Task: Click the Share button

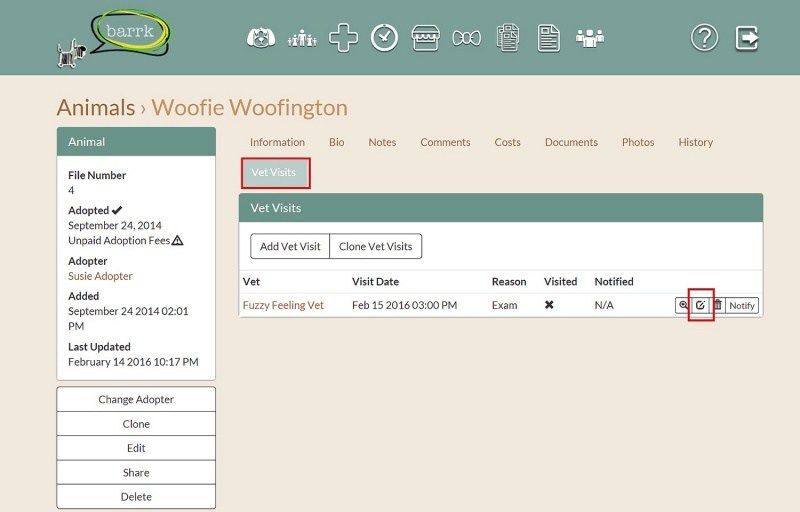Action: pyautogui.click(x=136, y=472)
